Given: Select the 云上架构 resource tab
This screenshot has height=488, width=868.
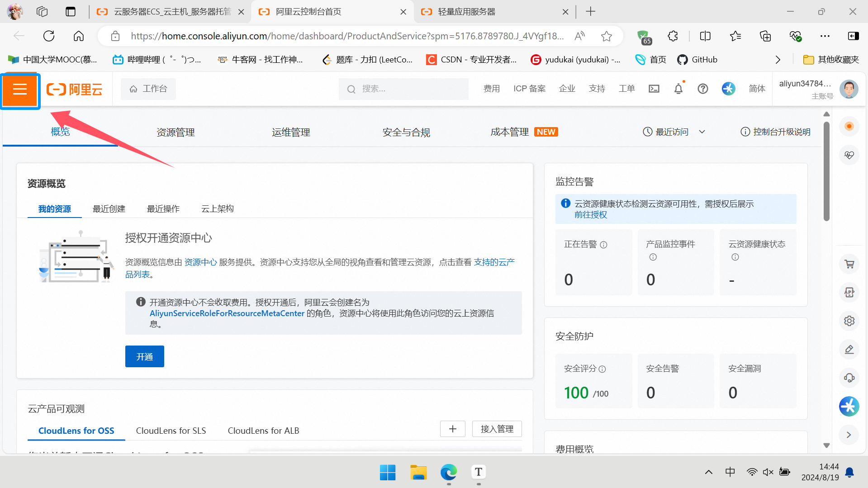Looking at the screenshot, I should point(218,208).
